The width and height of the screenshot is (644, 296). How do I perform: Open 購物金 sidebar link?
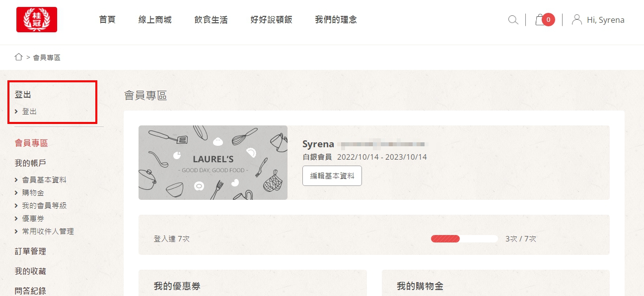coord(33,193)
